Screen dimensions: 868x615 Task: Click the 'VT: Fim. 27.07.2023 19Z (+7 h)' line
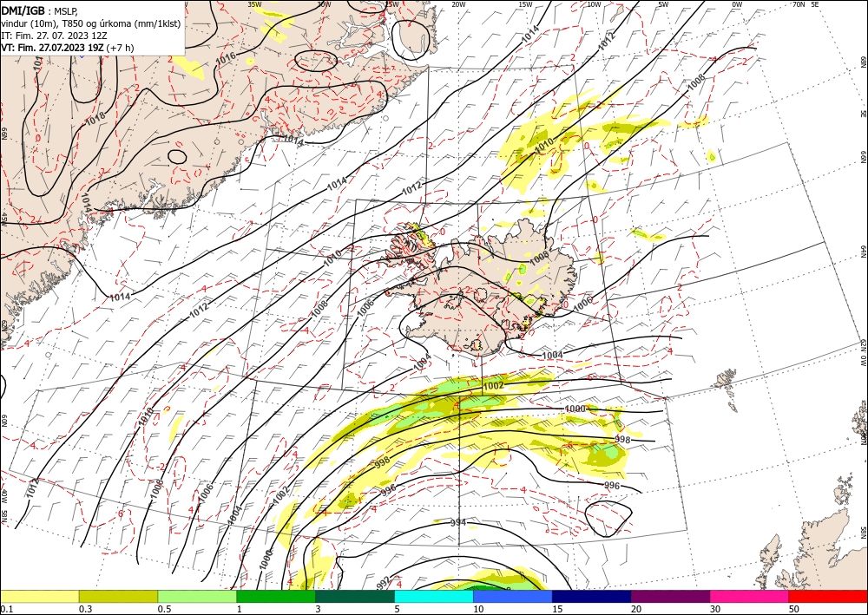click(x=68, y=48)
